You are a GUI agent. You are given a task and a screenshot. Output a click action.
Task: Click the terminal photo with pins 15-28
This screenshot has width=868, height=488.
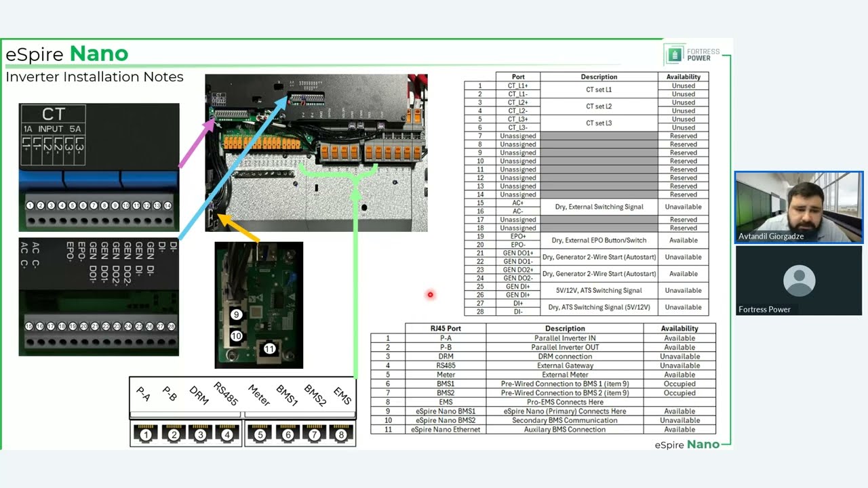pos(99,297)
